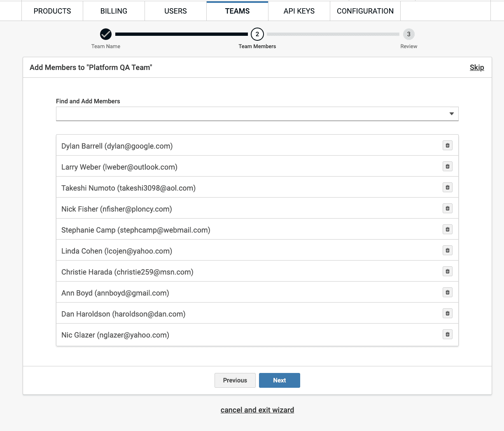504x431 pixels.
Task: Skip adding team members
Action: pos(476,68)
